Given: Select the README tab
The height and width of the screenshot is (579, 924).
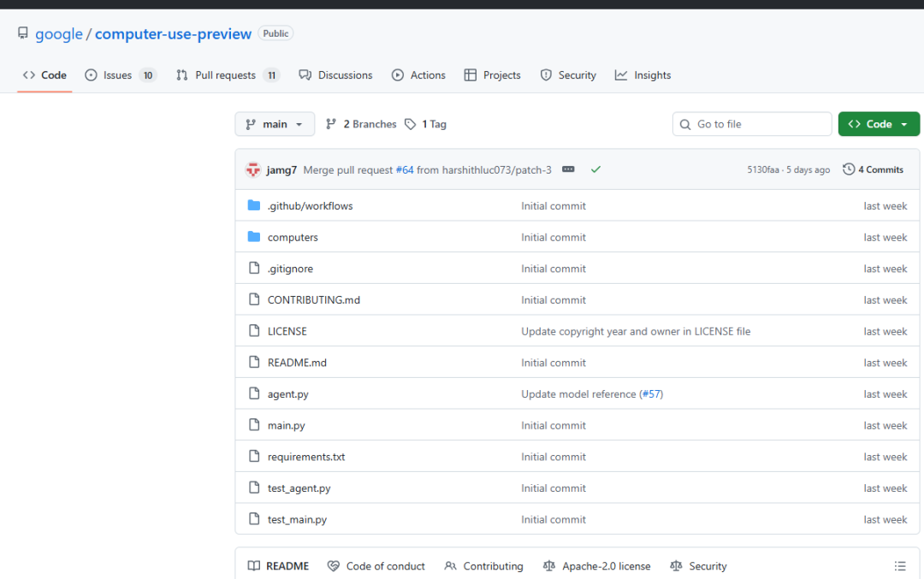Looking at the screenshot, I should 278,566.
